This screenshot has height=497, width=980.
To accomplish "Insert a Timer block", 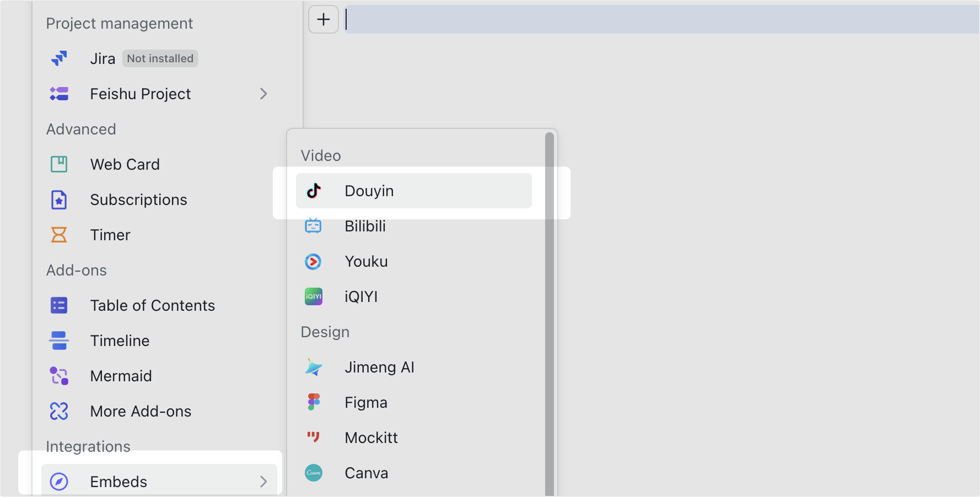I will pos(160,235).
